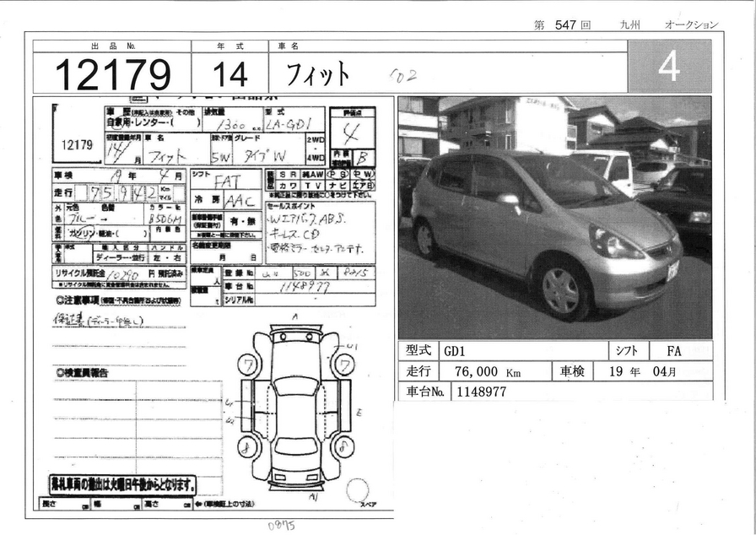Click the スペア spare tire circle
The width and height of the screenshot is (756, 535).
(x=358, y=490)
